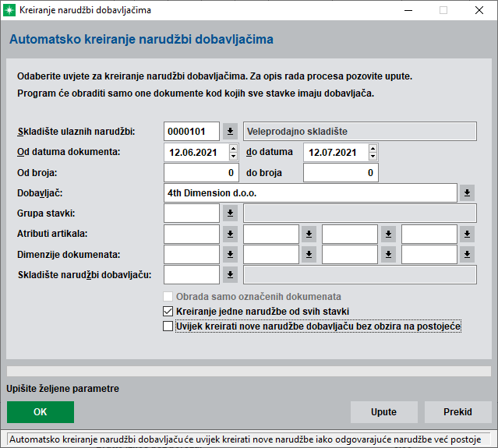The image size is (498, 448).
Task: Click third Atributi artikala input field
Action: click(350, 234)
